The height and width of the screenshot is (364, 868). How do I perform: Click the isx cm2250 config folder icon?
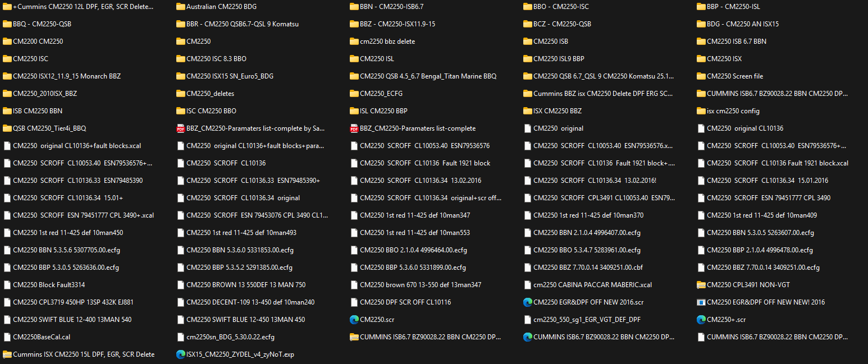(701, 111)
